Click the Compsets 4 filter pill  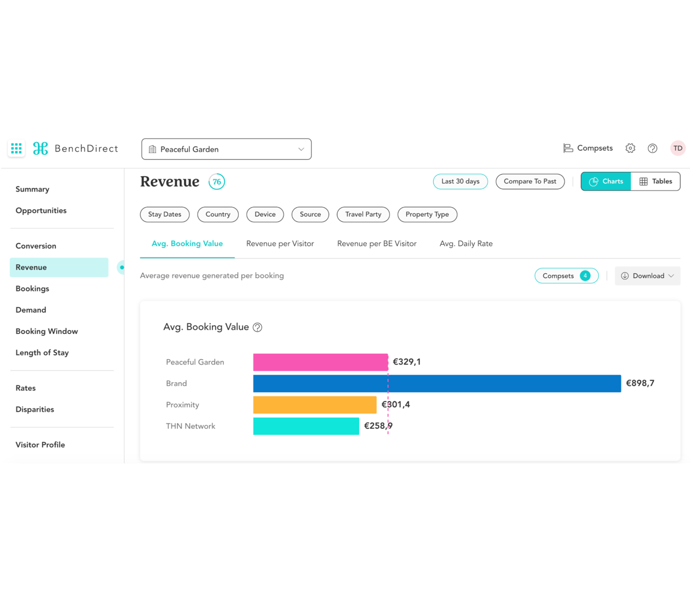click(566, 276)
